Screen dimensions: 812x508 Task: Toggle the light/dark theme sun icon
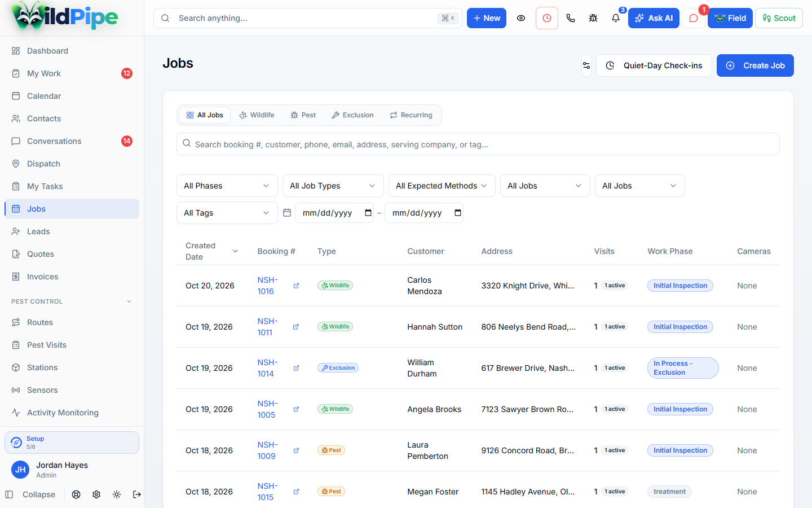[117, 494]
